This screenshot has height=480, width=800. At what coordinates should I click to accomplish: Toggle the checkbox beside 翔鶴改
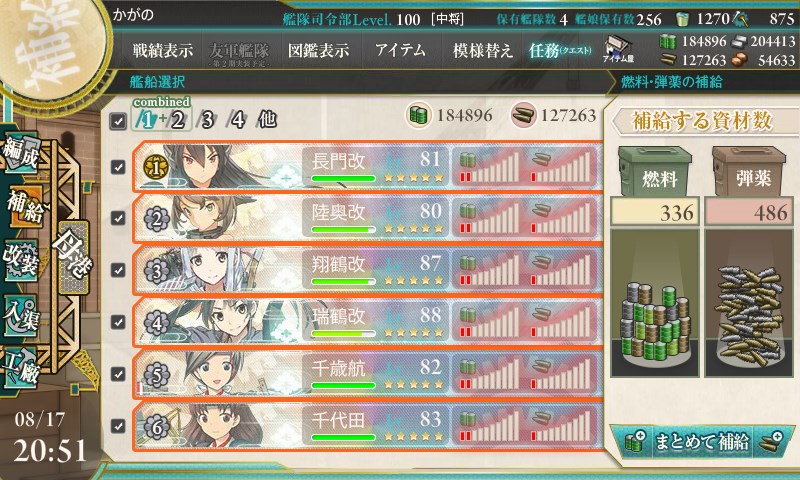click(x=118, y=270)
